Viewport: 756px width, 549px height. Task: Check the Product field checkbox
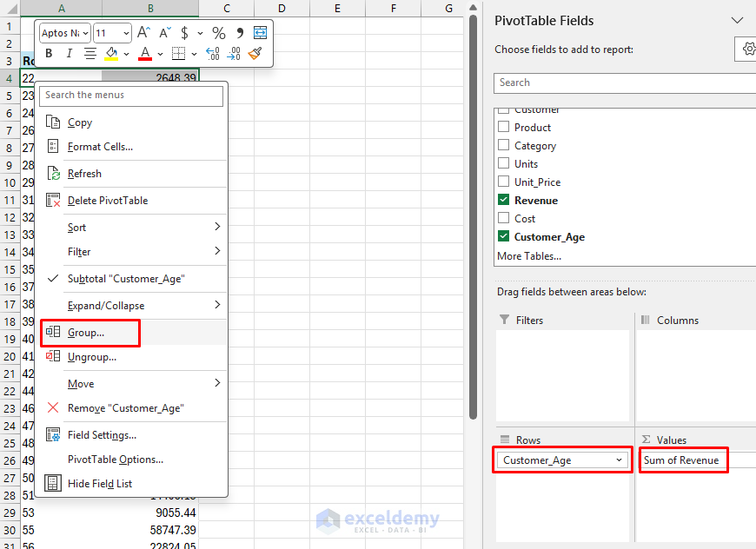point(504,127)
